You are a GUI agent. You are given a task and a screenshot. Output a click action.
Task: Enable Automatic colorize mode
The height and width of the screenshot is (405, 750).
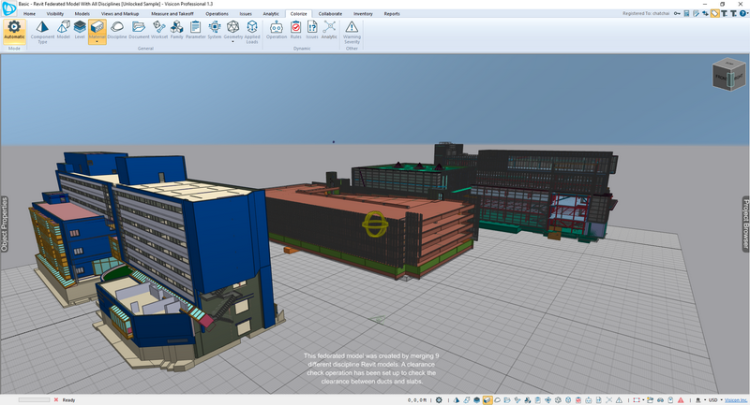coord(14,30)
